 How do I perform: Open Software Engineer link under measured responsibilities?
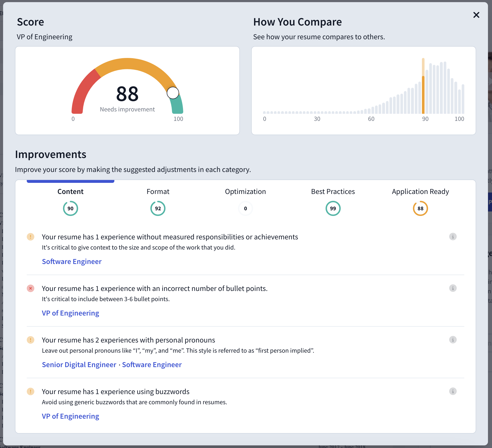point(72,261)
